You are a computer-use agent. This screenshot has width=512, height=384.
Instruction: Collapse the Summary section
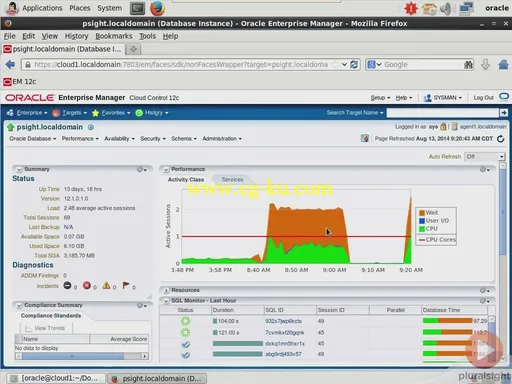coord(19,169)
